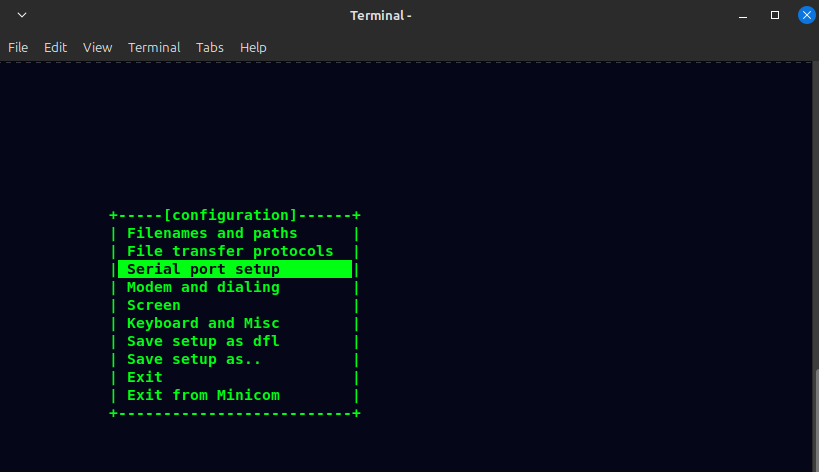Select the Screen configuration entry
Viewport: 819px width, 472px height.
(x=154, y=305)
